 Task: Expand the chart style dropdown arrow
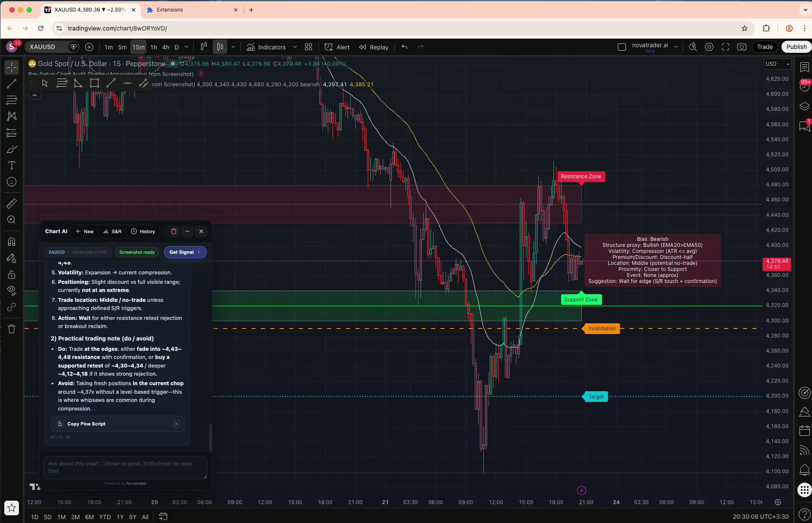[233, 47]
